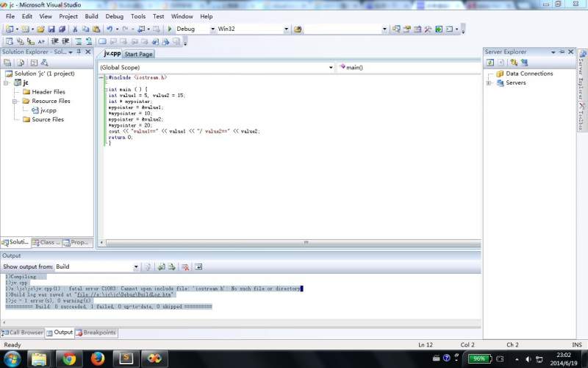The width and height of the screenshot is (588, 368).
Task: Open the Toolbox hammer-wrench icon
Action: pos(428,29)
